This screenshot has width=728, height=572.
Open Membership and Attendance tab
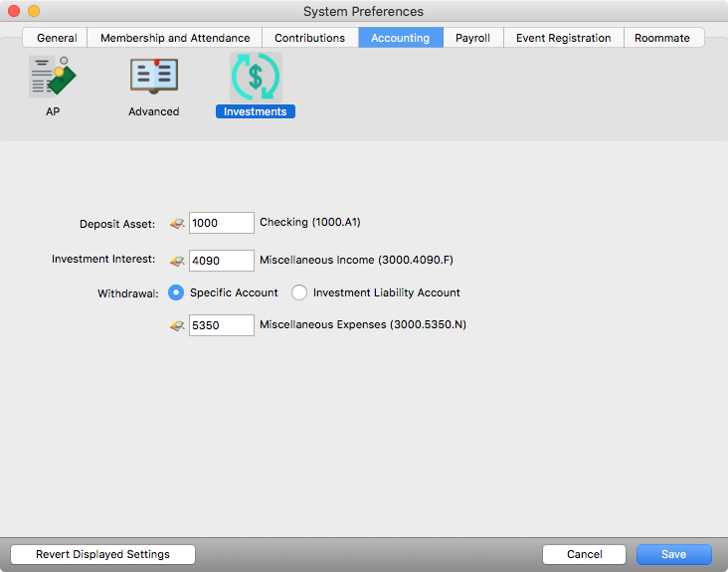coord(175,38)
